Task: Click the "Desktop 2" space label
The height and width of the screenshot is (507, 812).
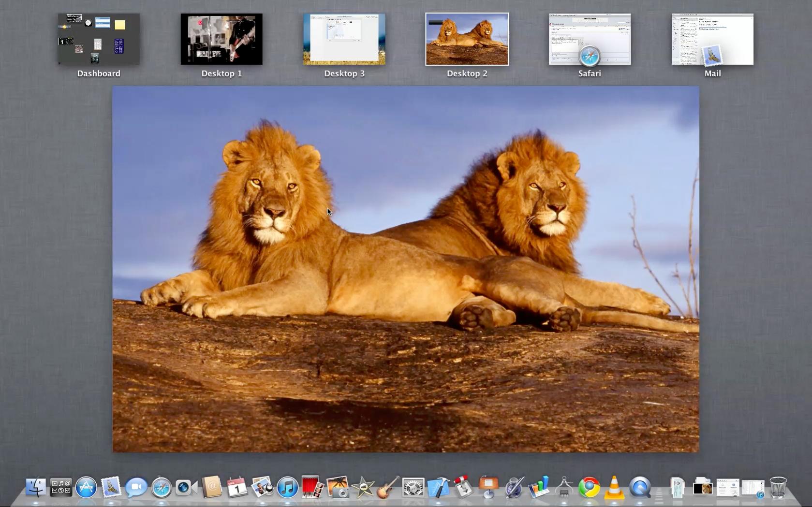Action: [x=467, y=73]
